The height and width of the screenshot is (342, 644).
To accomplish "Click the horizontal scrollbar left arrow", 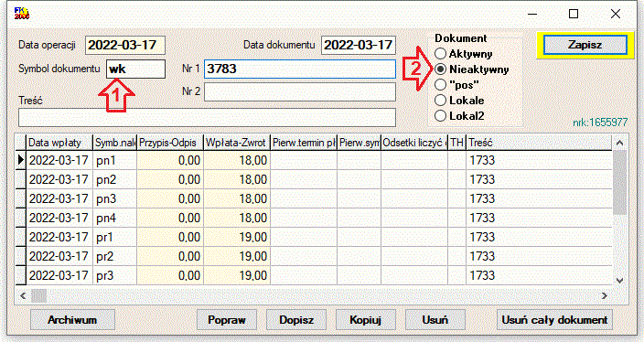I will tap(23, 295).
